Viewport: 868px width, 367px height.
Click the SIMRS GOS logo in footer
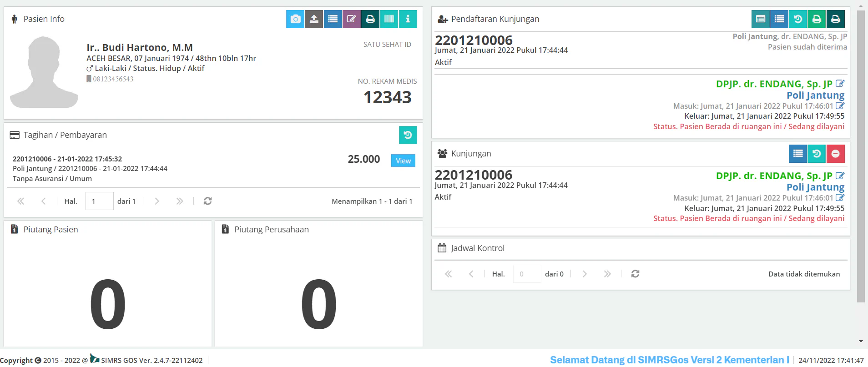(x=95, y=358)
